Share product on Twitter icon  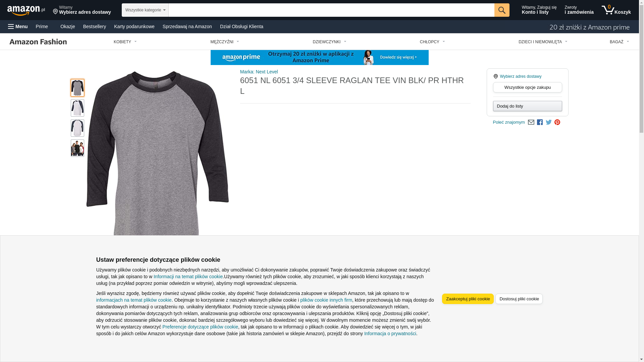pyautogui.click(x=548, y=122)
